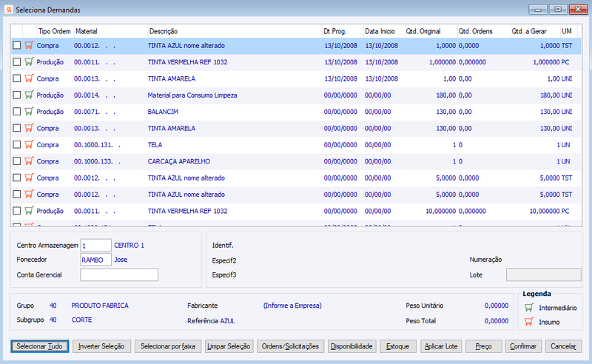
Task: Click the BALANCIM description cell
Action: [x=163, y=112]
